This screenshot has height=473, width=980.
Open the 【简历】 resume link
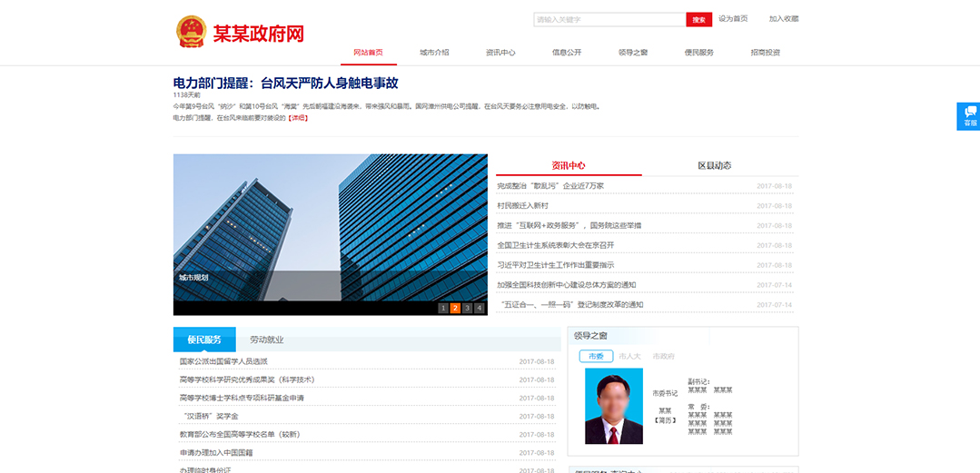665,420
